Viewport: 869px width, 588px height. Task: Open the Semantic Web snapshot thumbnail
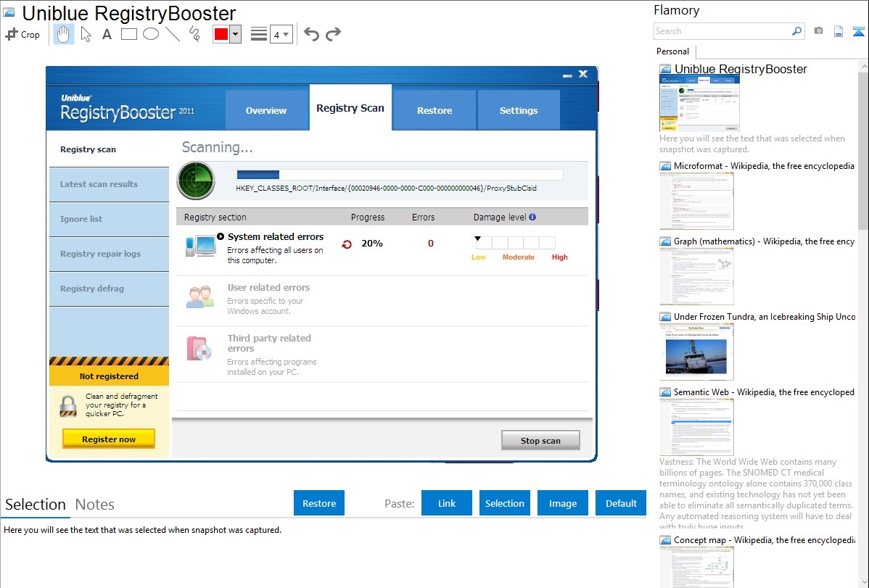tap(696, 427)
